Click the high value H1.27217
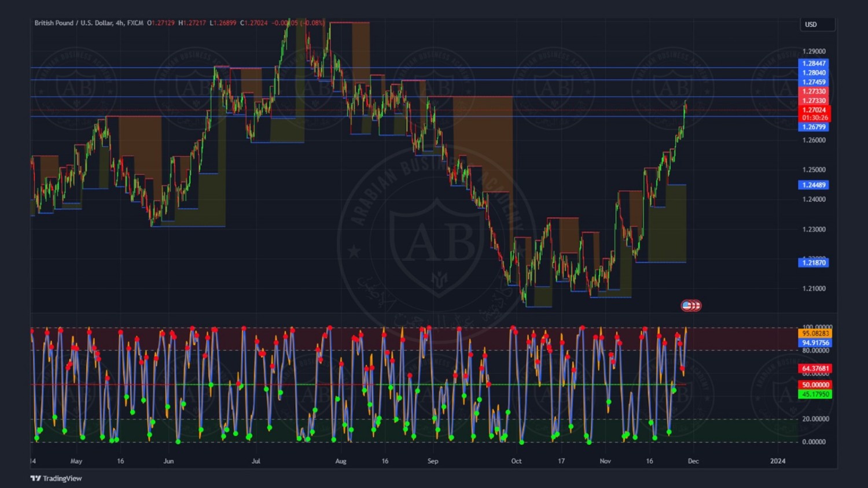This screenshot has width=868, height=488. click(192, 23)
